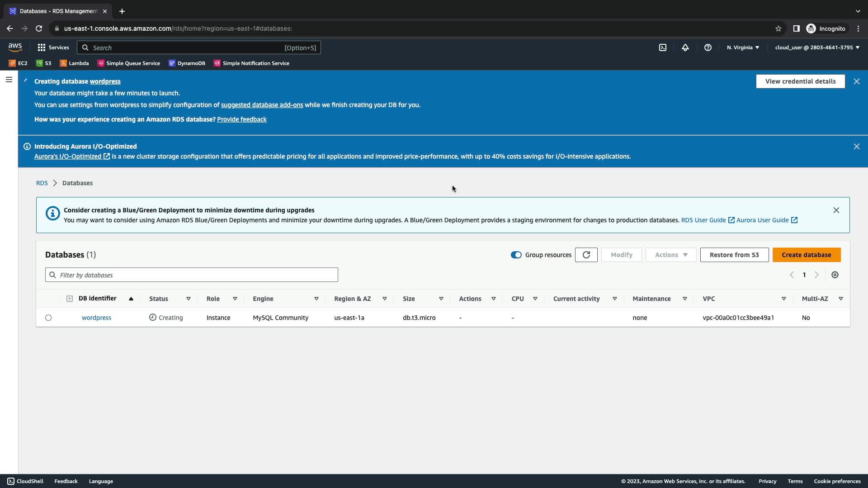Open CloudShell icon in top navigation

coord(663,47)
